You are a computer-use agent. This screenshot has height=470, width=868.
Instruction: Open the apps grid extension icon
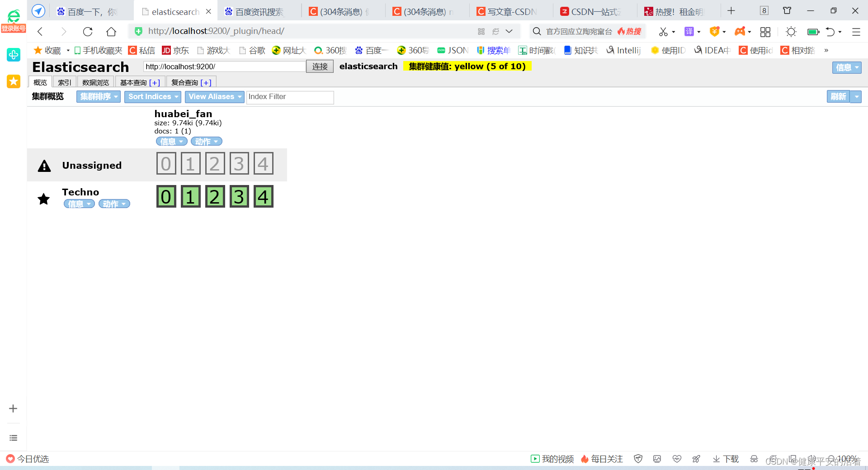tap(765, 32)
